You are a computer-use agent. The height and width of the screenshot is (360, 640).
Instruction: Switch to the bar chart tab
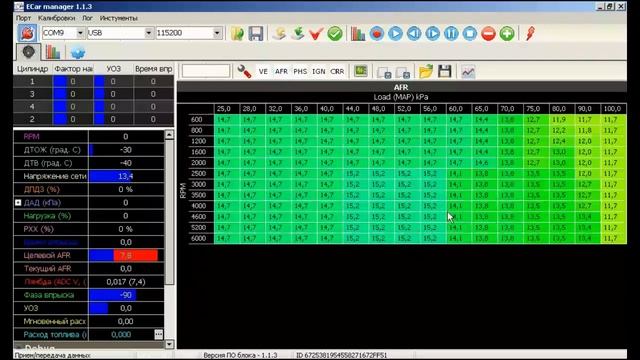(x=53, y=52)
